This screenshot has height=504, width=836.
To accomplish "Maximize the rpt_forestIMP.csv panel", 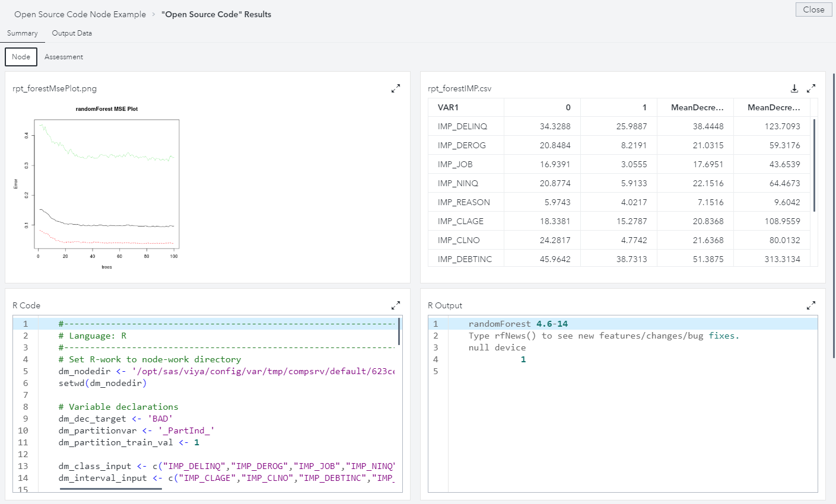I will (811, 88).
